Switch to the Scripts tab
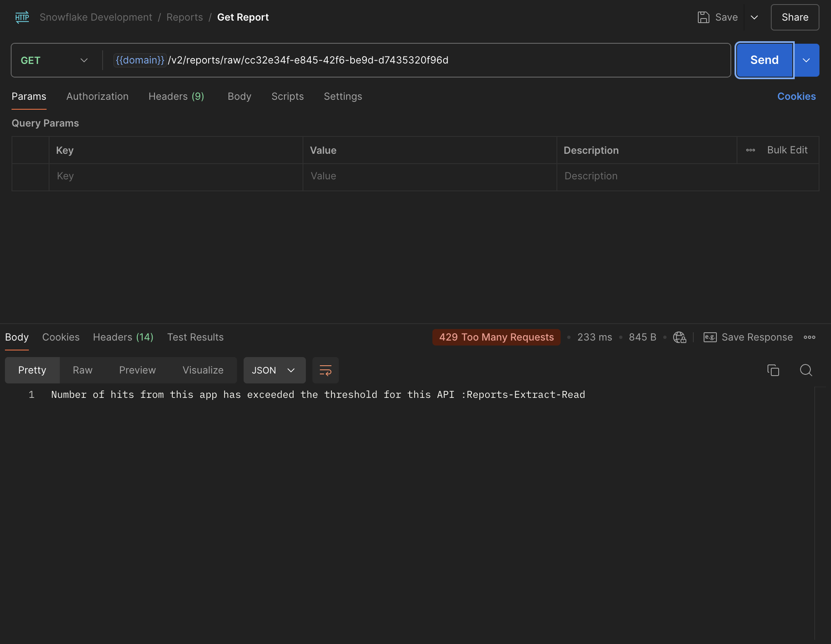The image size is (831, 644). 288,96
